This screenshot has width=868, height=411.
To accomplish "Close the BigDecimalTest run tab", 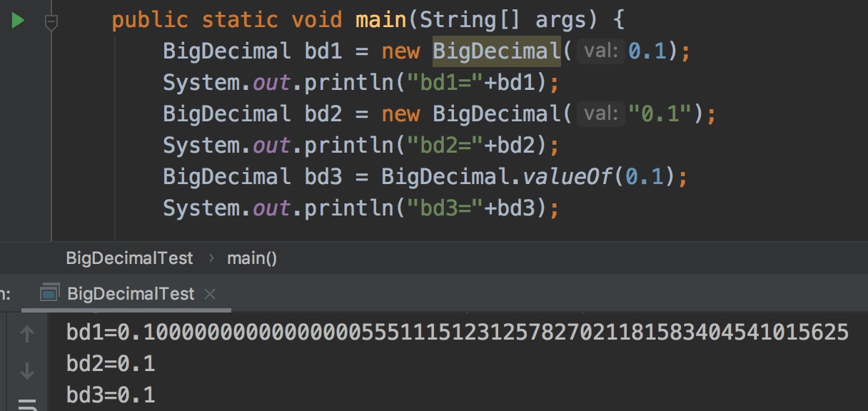I will [x=210, y=294].
